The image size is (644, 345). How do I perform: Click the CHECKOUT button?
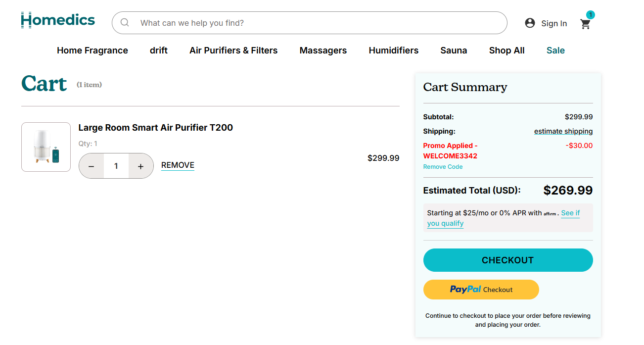pos(508,260)
